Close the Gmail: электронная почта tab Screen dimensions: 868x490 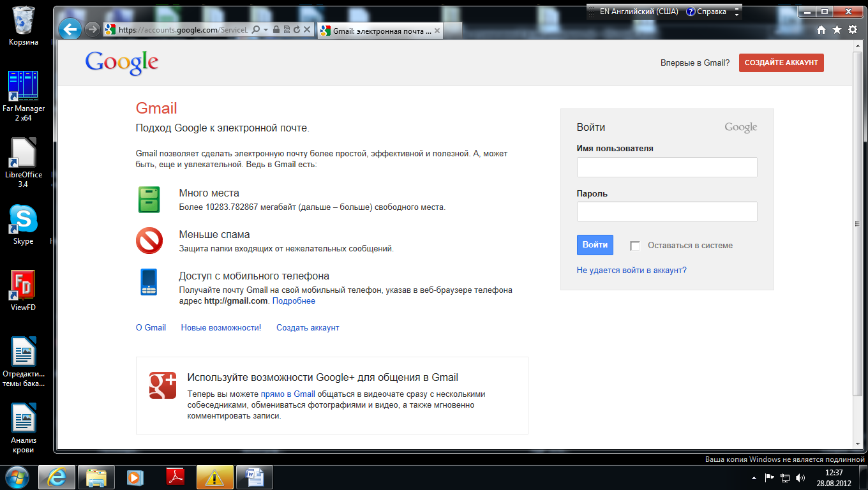coord(438,30)
